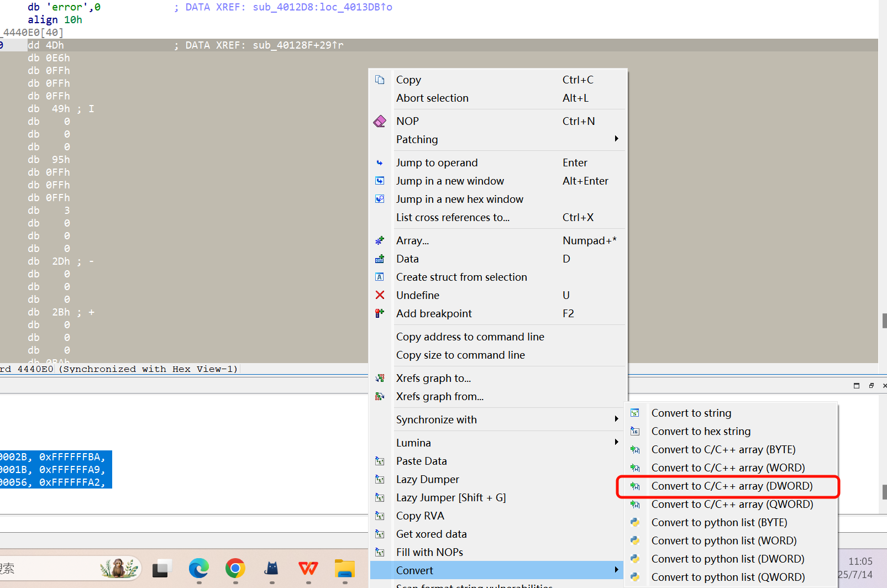Click the output value 0xFFFFFFA9

tap(69, 470)
